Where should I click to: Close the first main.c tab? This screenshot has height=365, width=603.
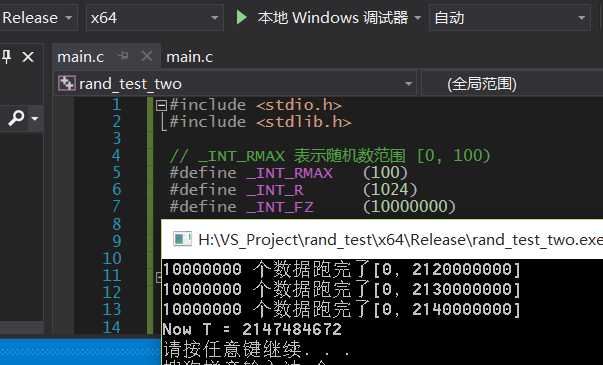[x=147, y=57]
